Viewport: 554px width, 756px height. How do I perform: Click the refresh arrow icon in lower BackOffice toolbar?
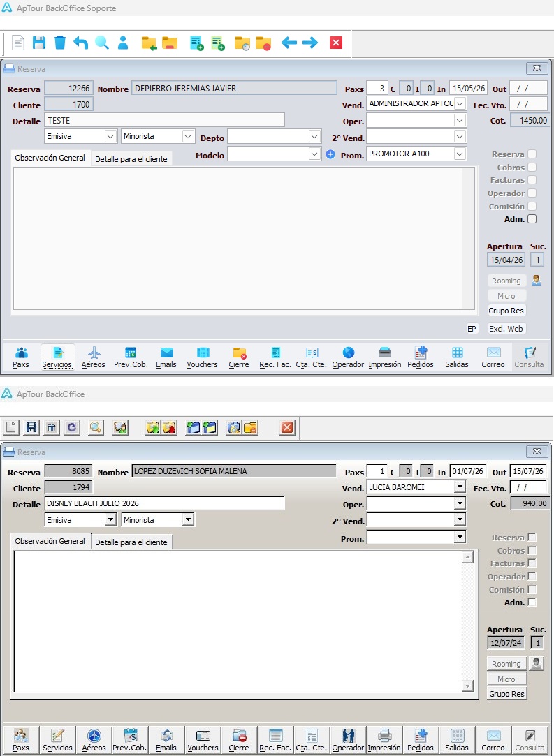[x=72, y=427]
